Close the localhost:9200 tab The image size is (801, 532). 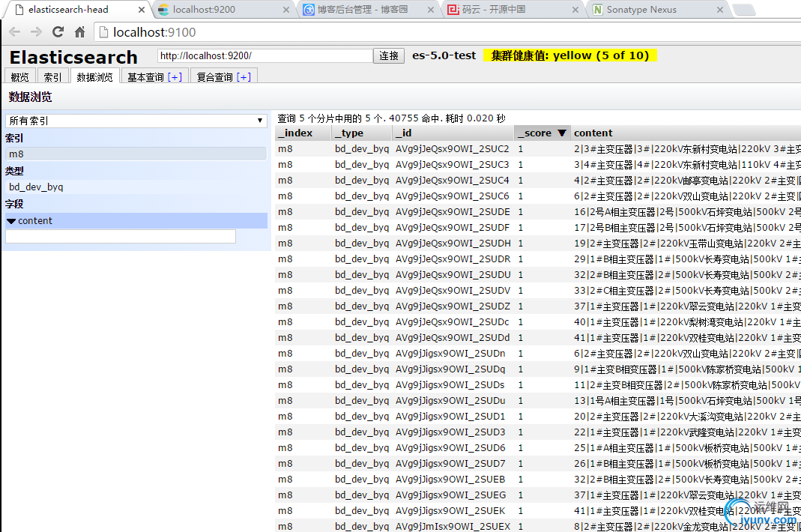click(x=286, y=10)
